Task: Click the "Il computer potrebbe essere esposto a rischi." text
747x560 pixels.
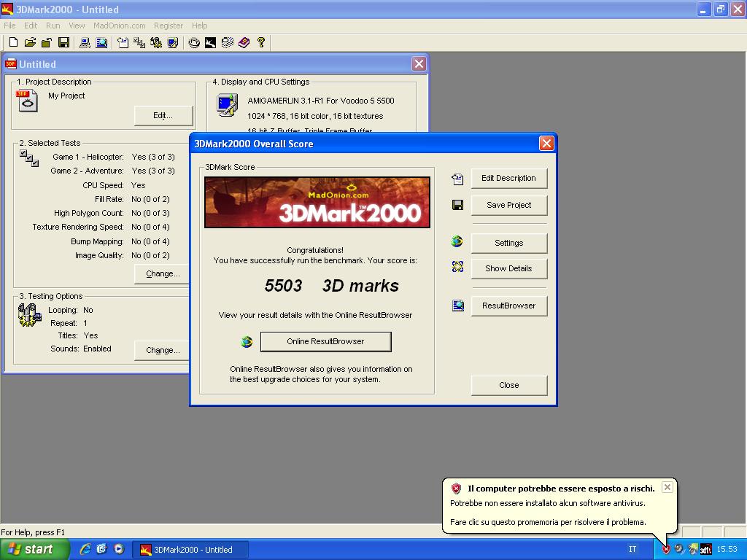Action: [x=561, y=489]
